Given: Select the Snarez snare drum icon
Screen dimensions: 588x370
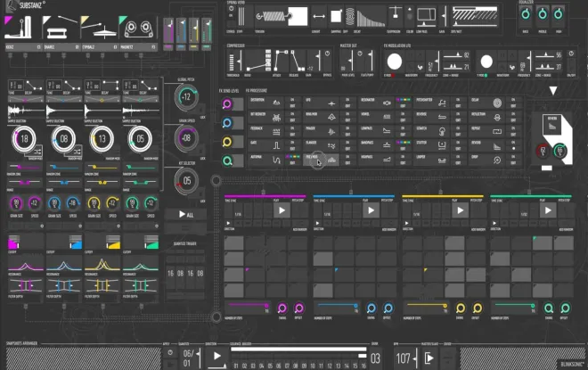Looking at the screenshot, I should coord(57,29).
